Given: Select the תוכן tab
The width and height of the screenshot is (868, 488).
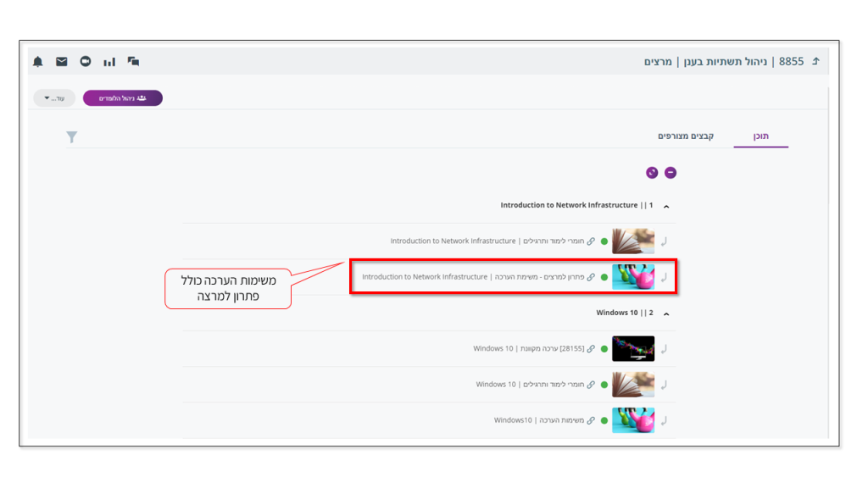Looking at the screenshot, I should coord(761,136).
